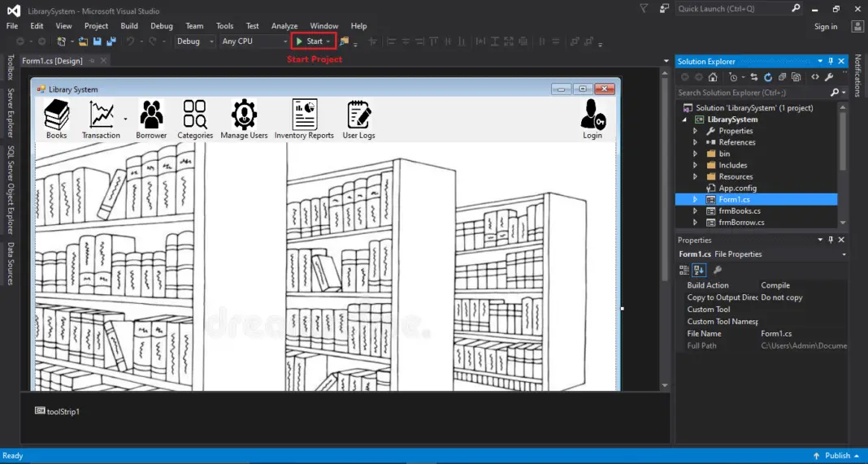The image size is (868, 464).
Task: Click the Transaction chart icon
Action: (x=102, y=115)
